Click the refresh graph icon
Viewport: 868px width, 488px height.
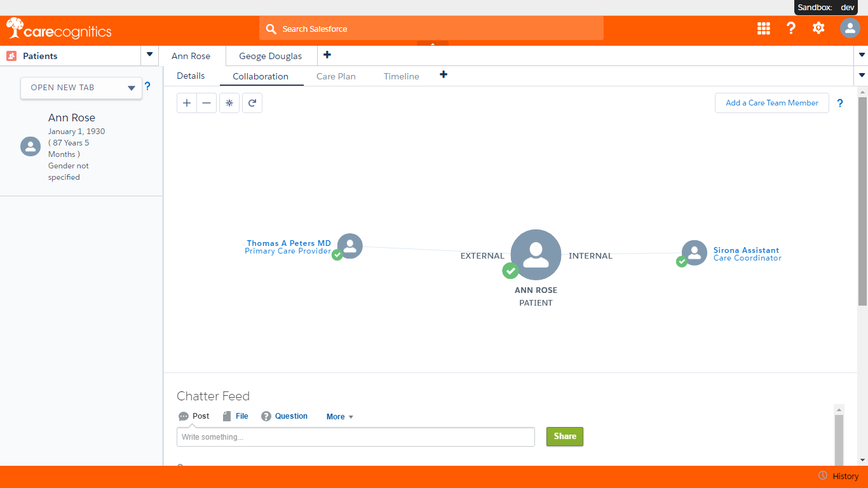pos(252,103)
